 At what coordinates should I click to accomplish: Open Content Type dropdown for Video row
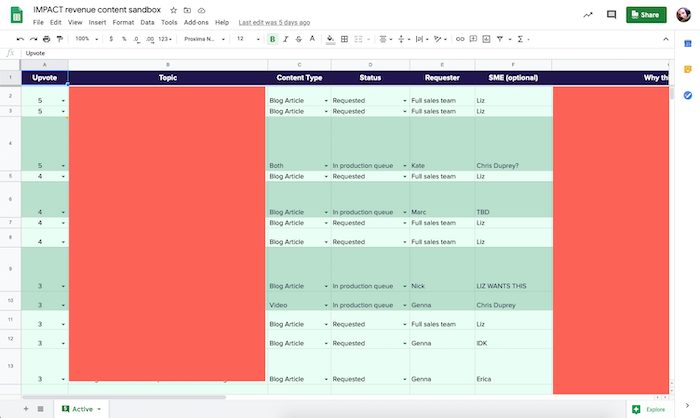pyautogui.click(x=326, y=305)
